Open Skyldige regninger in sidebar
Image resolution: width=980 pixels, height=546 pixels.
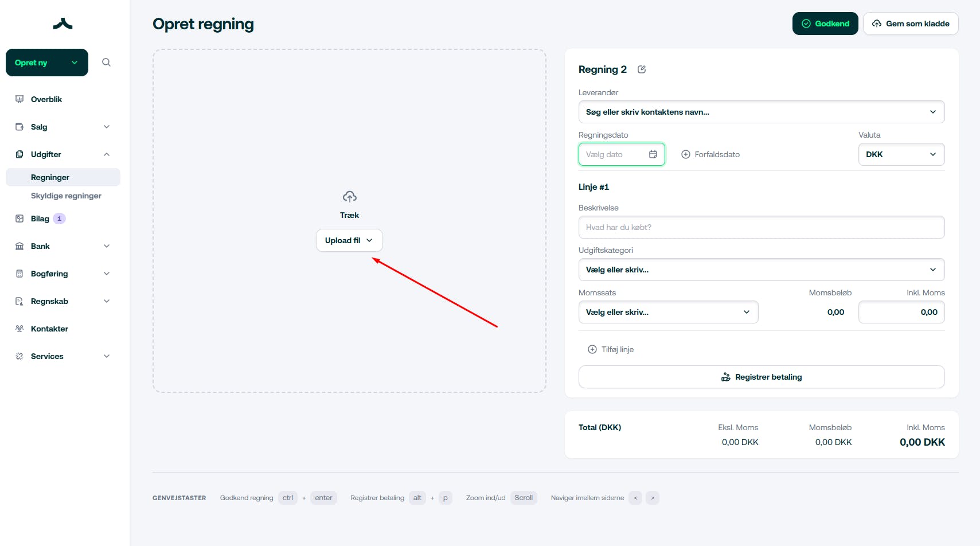tap(66, 196)
